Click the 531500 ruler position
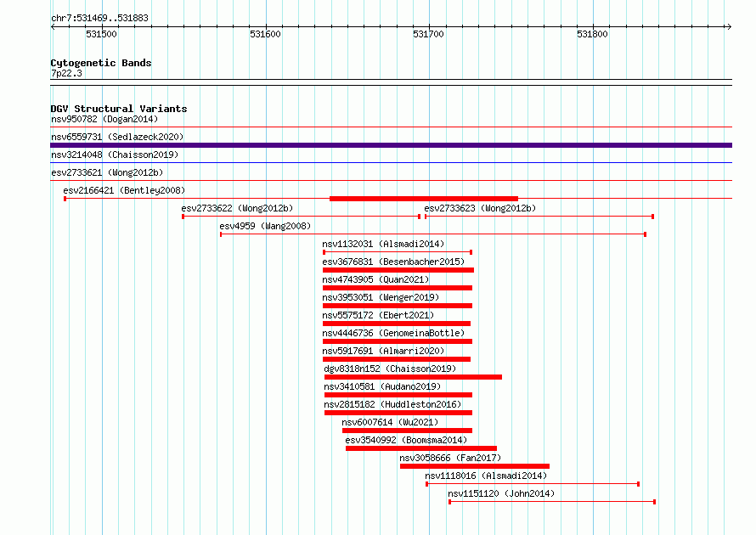 coord(101,34)
